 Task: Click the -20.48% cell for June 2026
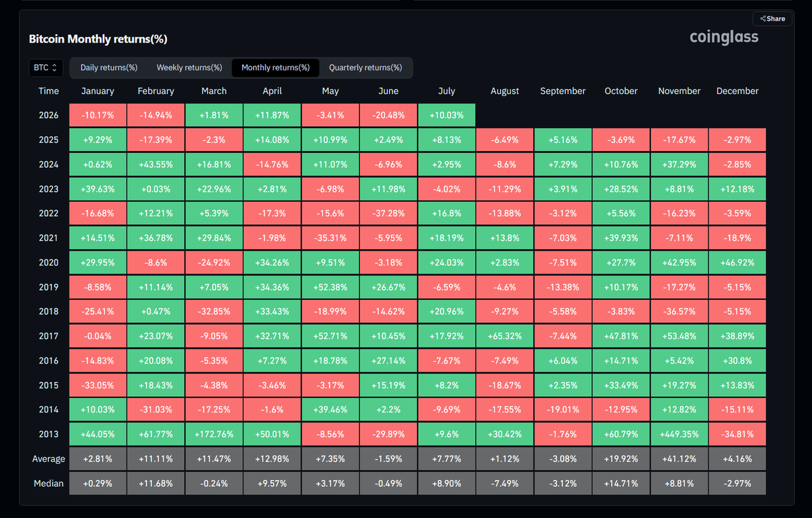[x=388, y=115]
